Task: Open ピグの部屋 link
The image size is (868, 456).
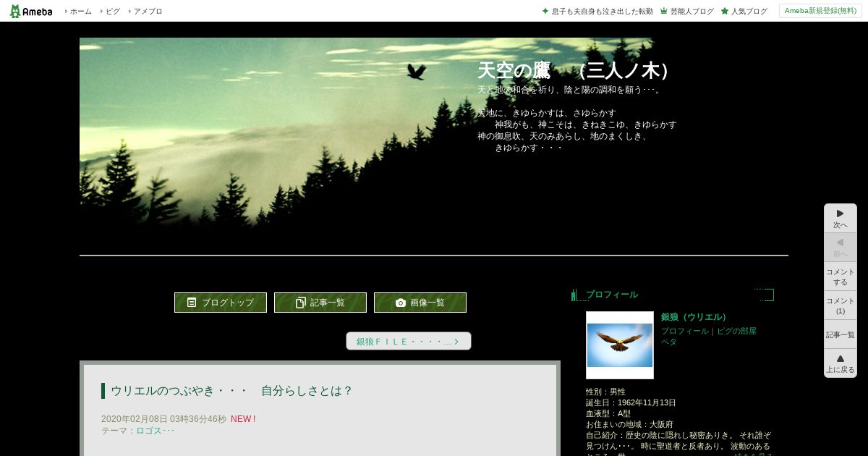Action: point(737,331)
